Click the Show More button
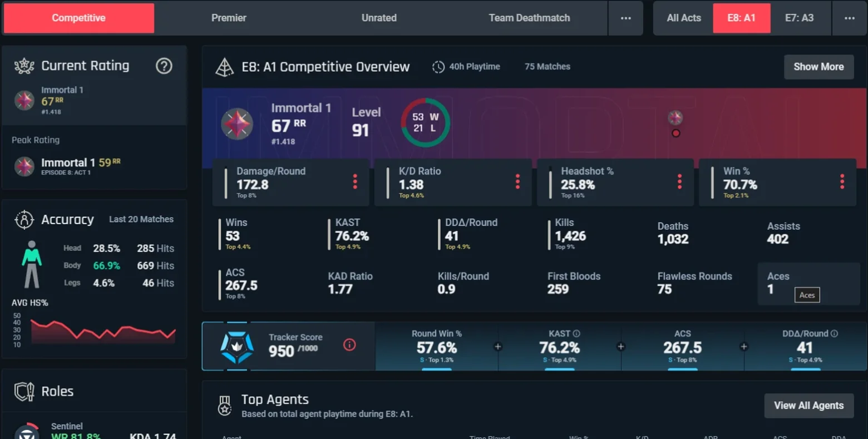The image size is (868, 439). [x=818, y=67]
